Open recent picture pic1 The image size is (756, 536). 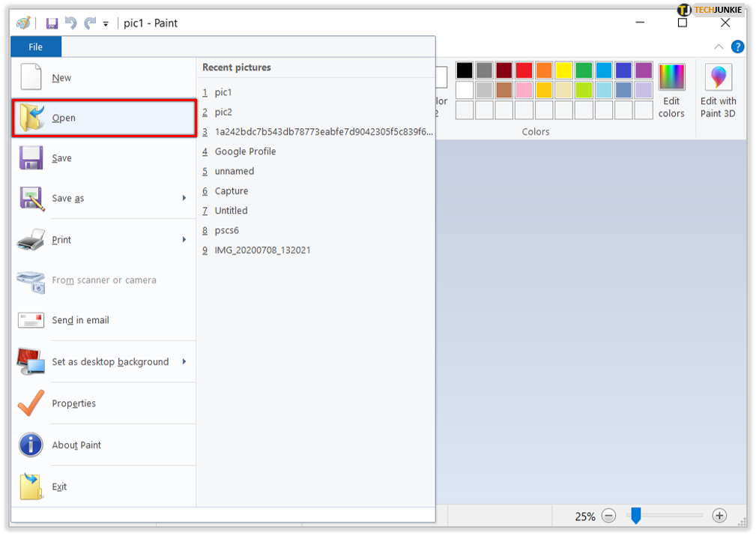click(317, 92)
